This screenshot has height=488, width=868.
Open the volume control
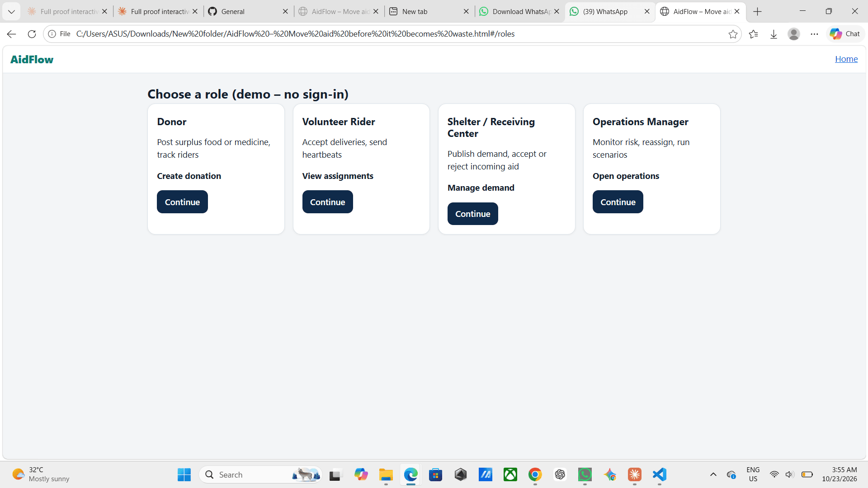790,474
